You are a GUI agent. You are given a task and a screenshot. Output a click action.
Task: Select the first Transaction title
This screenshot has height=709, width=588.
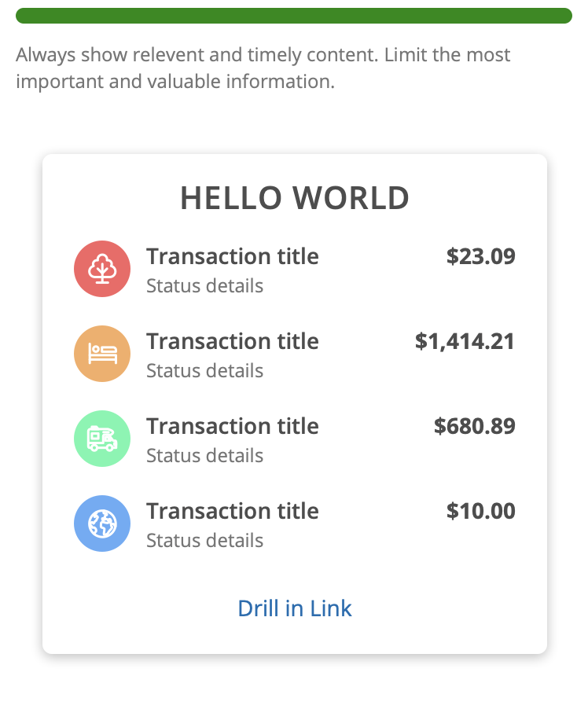click(x=233, y=256)
